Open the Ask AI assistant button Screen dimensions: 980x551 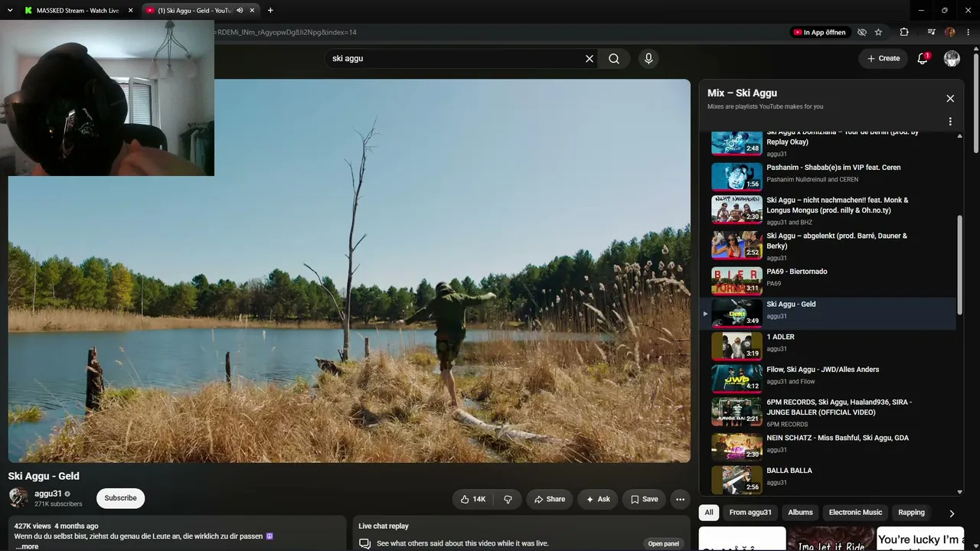[x=598, y=499]
